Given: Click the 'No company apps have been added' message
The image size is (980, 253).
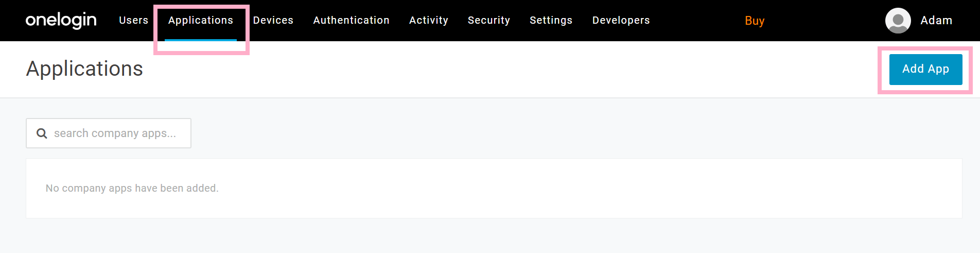Looking at the screenshot, I should (132, 188).
